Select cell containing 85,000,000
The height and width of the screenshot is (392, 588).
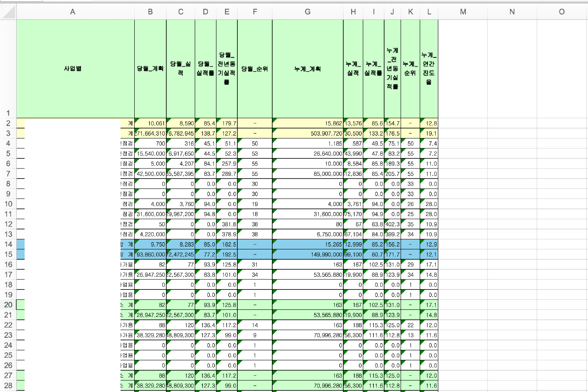(308, 174)
